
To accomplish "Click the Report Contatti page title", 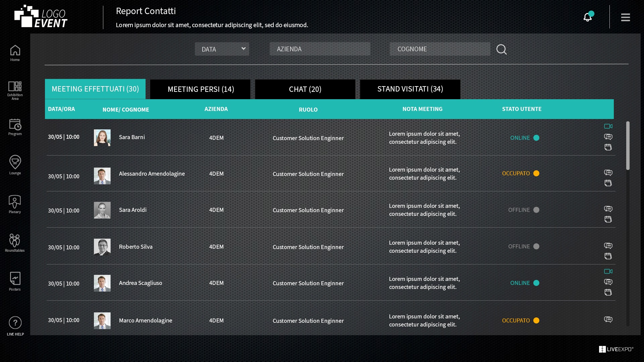I will [x=146, y=11].
